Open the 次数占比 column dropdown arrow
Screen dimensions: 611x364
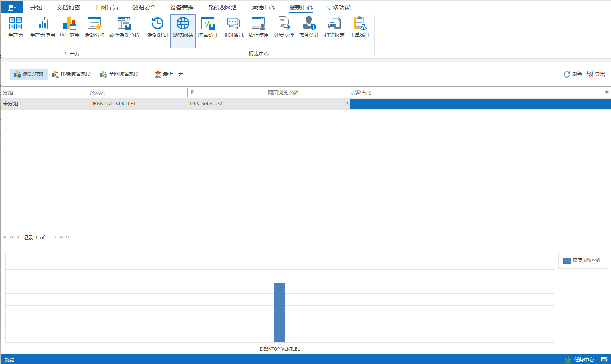click(607, 92)
